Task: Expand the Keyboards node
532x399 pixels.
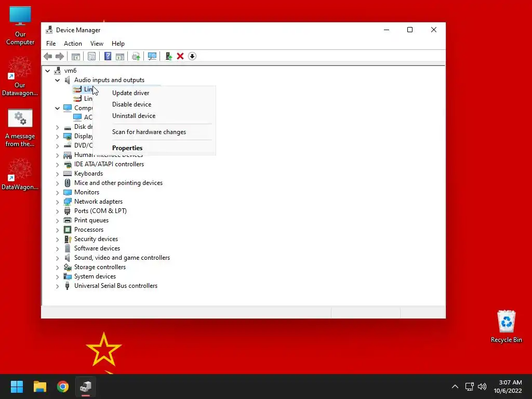Action: (57, 174)
